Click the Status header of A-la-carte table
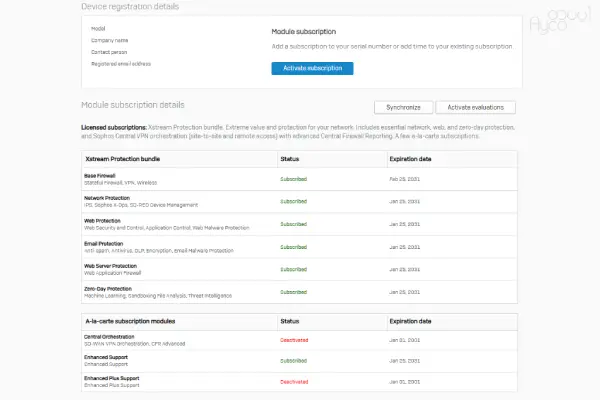 point(290,321)
